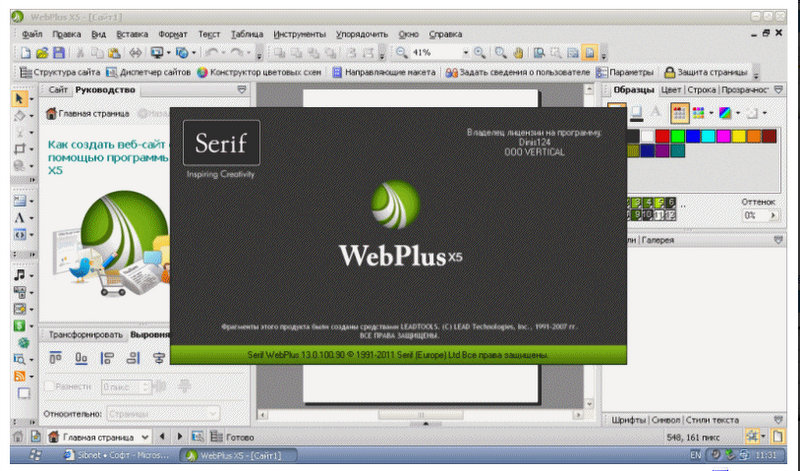Open the Руководство panel options menu
800x471 pixels.
pos(242,90)
